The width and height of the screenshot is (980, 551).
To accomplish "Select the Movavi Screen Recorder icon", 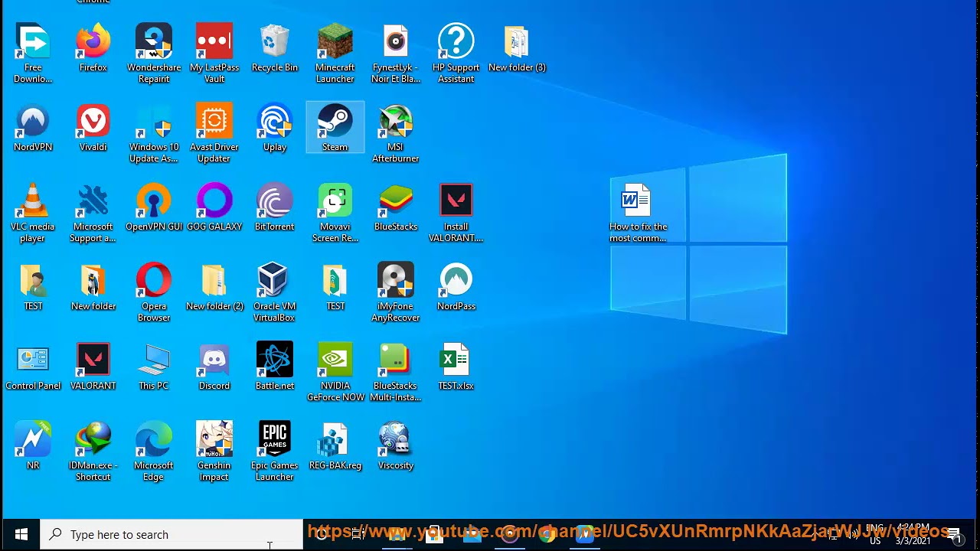I will [x=335, y=201].
